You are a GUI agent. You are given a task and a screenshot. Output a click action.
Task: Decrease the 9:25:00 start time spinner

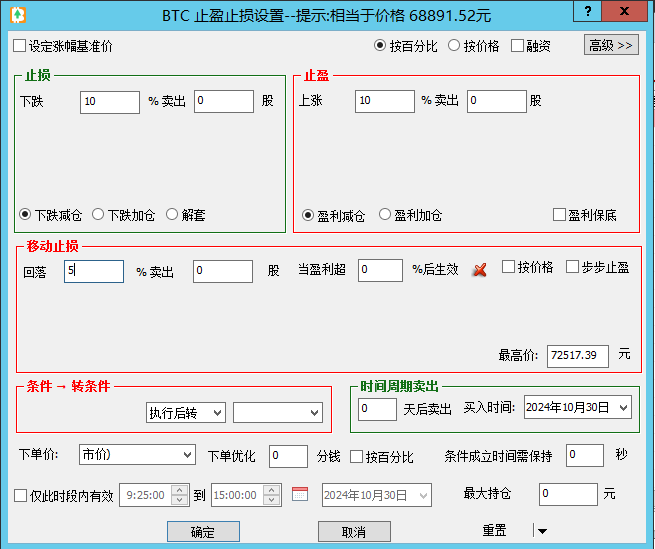180,500
